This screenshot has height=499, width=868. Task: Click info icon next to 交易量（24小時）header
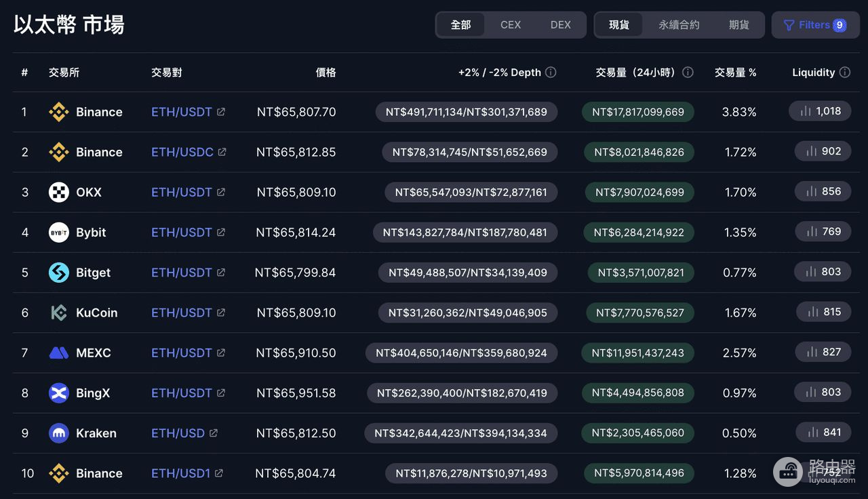[x=688, y=73]
